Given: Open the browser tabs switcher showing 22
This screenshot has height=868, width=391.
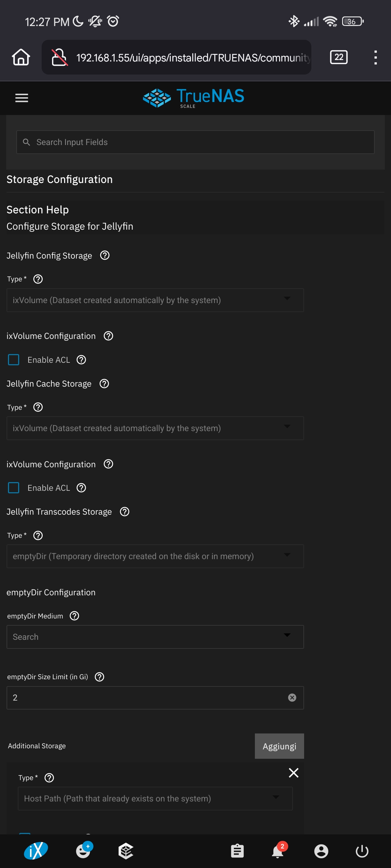Looking at the screenshot, I should tap(339, 57).
